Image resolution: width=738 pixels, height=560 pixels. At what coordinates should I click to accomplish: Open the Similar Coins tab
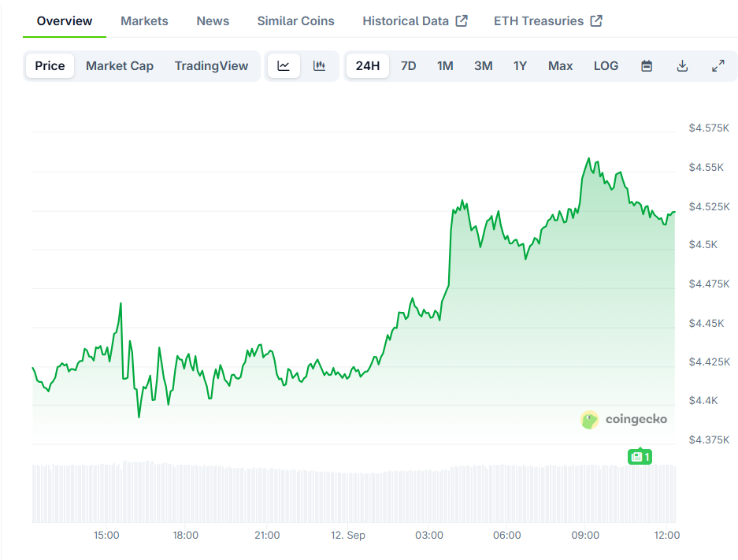click(x=295, y=20)
